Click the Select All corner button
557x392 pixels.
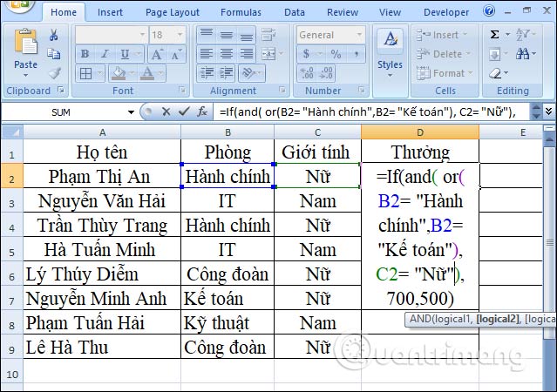[12, 132]
